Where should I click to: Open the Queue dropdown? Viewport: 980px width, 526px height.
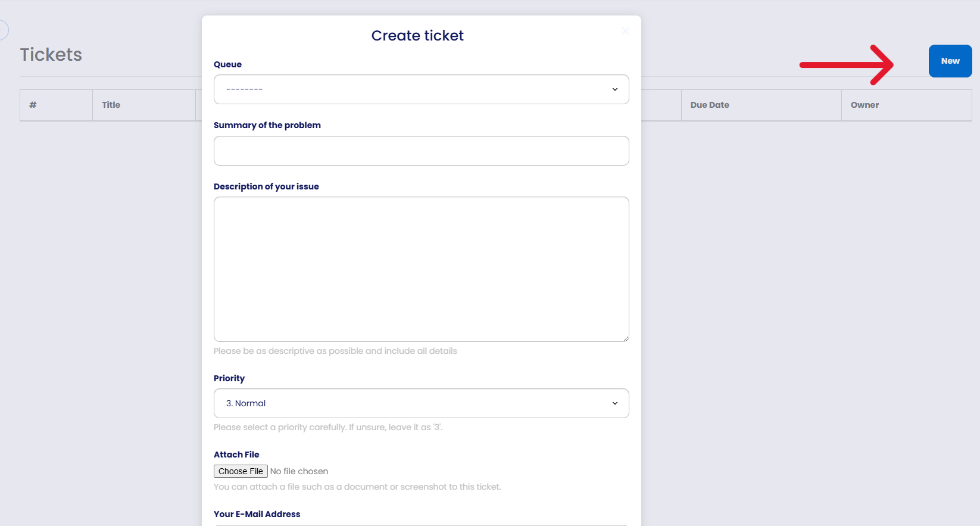click(x=421, y=89)
